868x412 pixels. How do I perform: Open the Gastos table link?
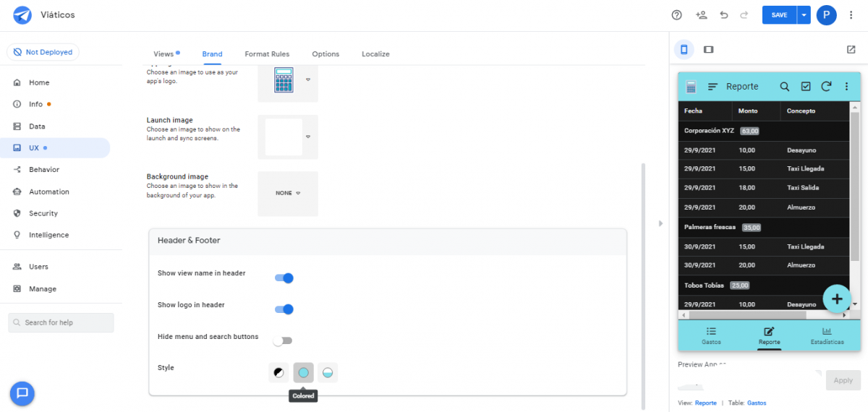pos(757,403)
